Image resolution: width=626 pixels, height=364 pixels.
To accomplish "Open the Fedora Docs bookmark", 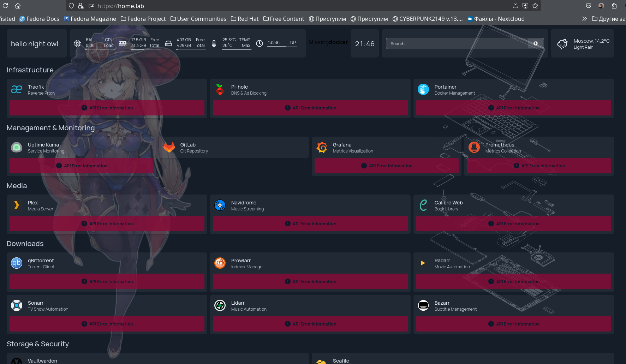I will pyautogui.click(x=39, y=19).
